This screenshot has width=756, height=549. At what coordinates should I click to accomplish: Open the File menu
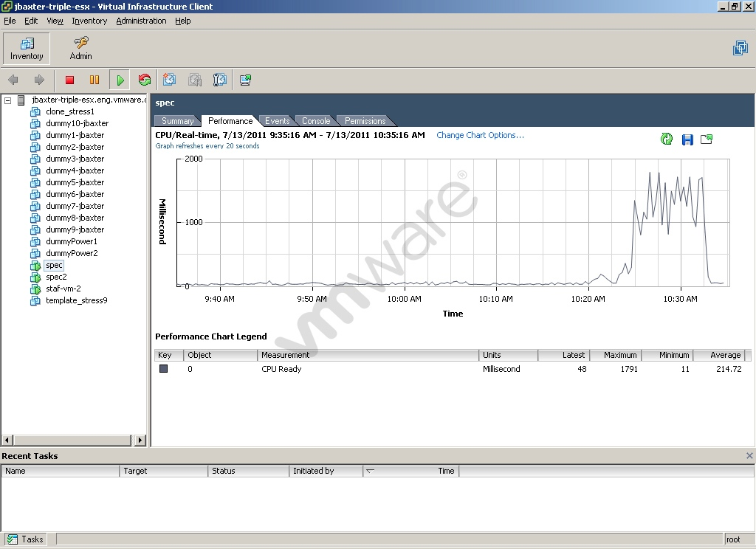point(10,21)
